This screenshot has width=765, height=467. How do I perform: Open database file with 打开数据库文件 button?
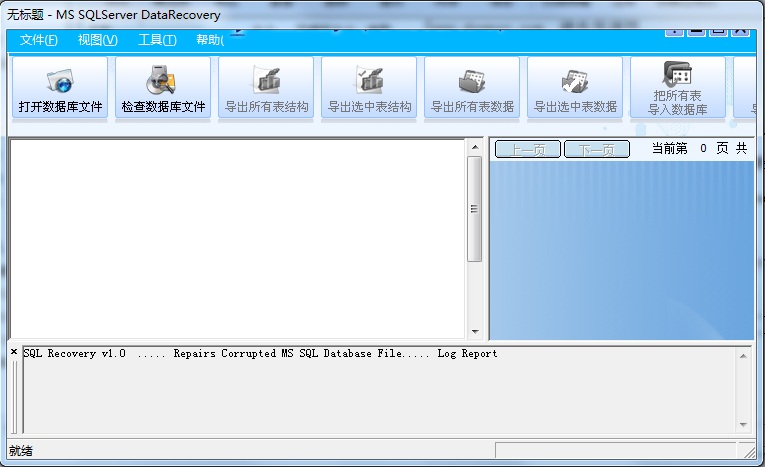(60, 87)
